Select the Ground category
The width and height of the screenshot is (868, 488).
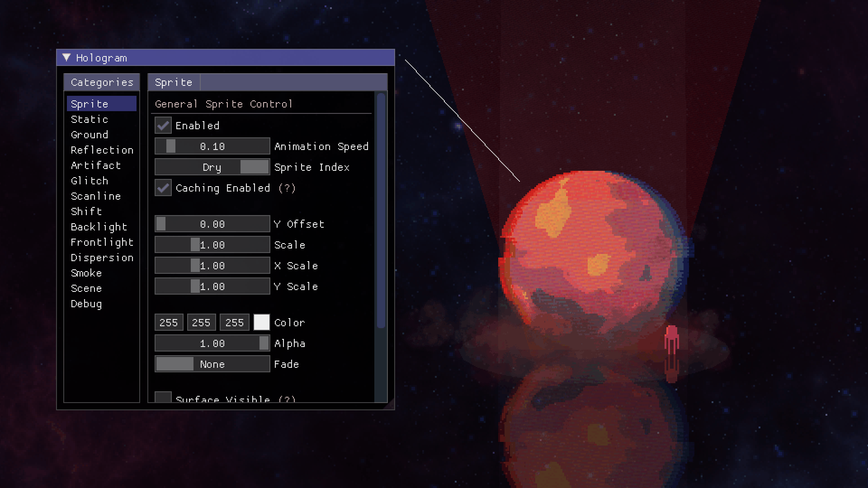tap(89, 135)
